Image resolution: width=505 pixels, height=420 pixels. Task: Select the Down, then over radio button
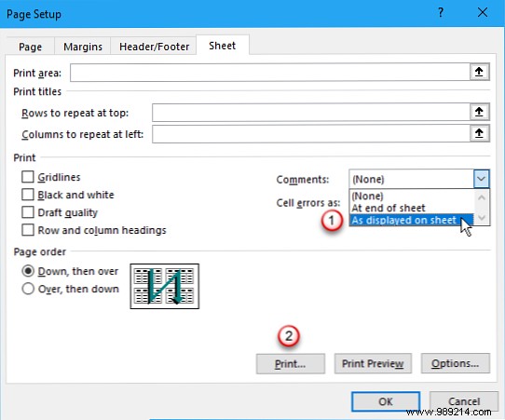(x=28, y=271)
